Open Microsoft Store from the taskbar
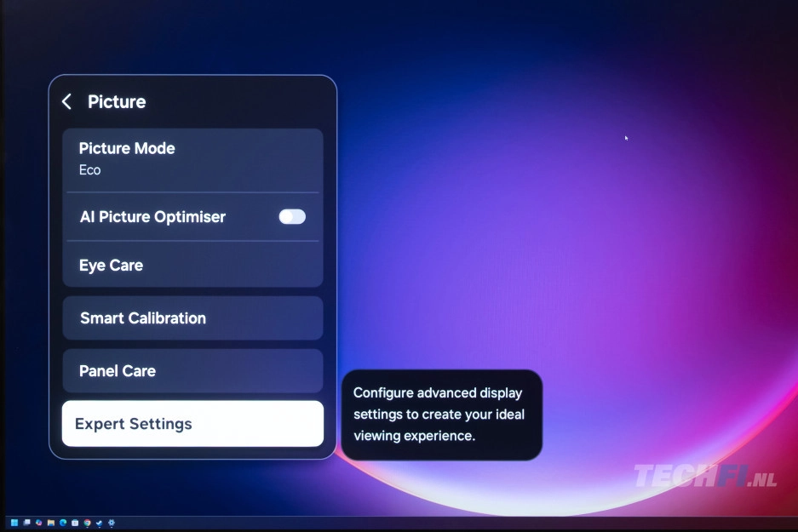This screenshot has height=532, width=798. point(75,523)
